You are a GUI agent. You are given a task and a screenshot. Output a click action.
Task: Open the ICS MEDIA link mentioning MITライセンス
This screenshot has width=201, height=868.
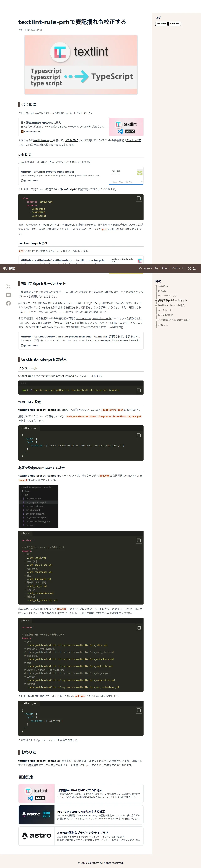pyautogui.click(x=37, y=327)
